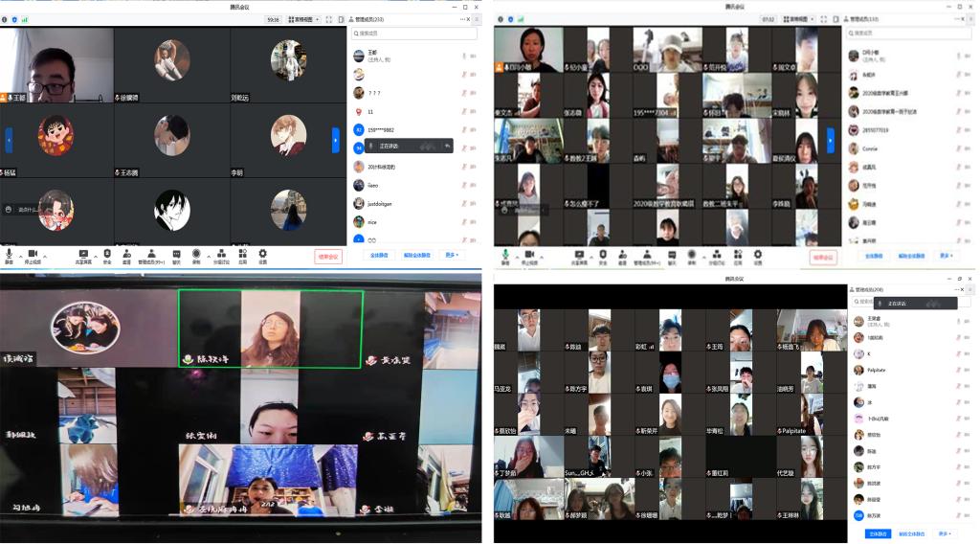The height and width of the screenshot is (544, 980).
Task: Click Invite icon in the left meeting toolbar
Action: click(126, 255)
